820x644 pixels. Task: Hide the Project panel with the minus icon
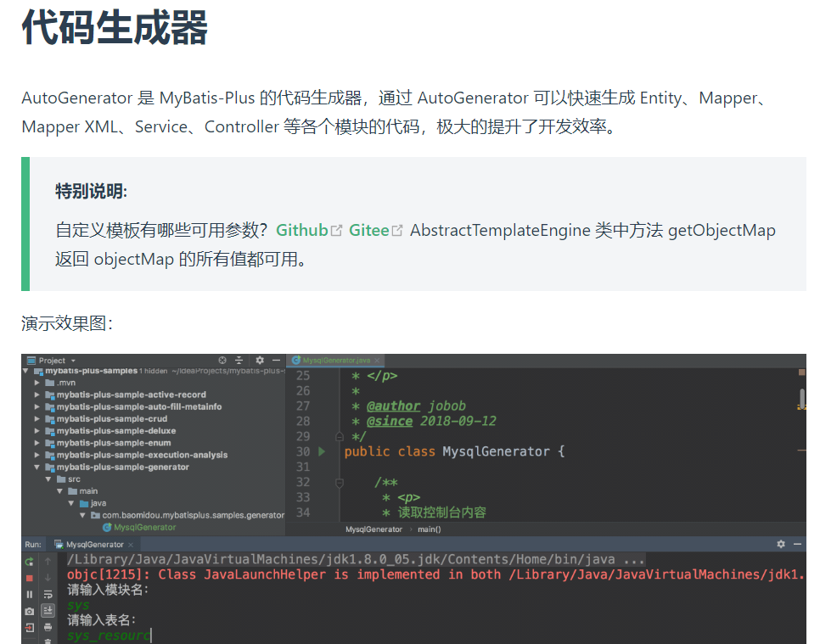tap(276, 360)
